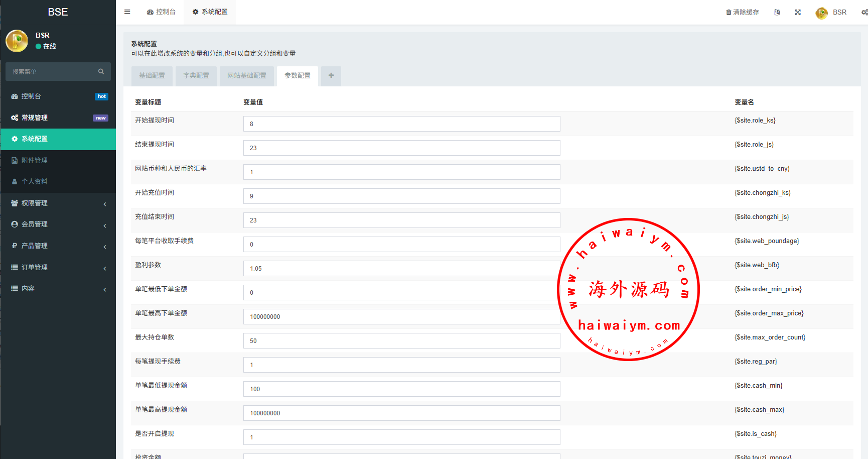Screen dimensions: 868x459
Task: Open the gears settings icon at top right
Action: coord(864,12)
